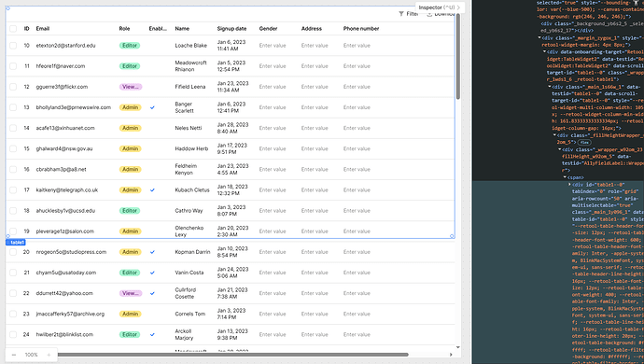644x364 pixels.
Task: Collapse the span node in DevTools
Action: 565,177
